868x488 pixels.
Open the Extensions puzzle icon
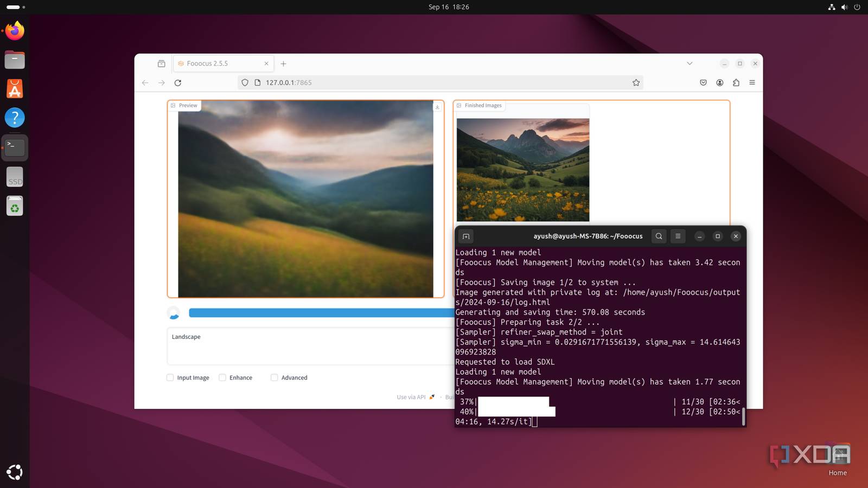point(736,82)
